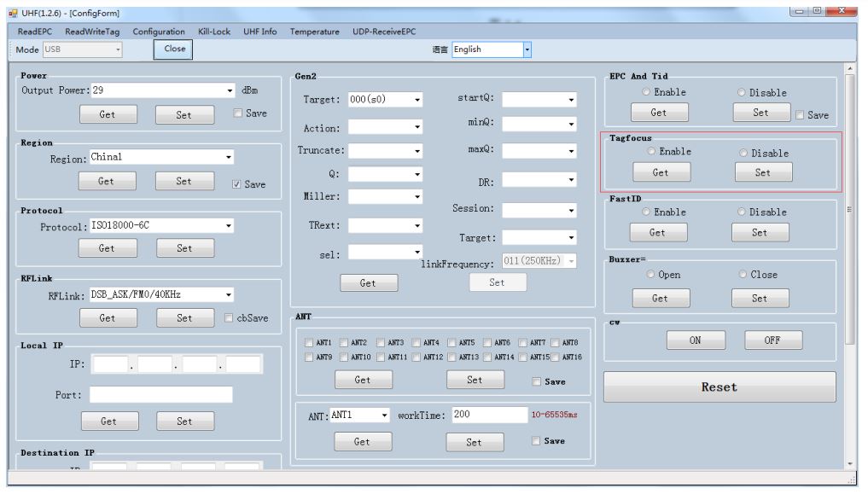The height and width of the screenshot is (494, 868).
Task: Click the Close connection button
Action: 174,49
